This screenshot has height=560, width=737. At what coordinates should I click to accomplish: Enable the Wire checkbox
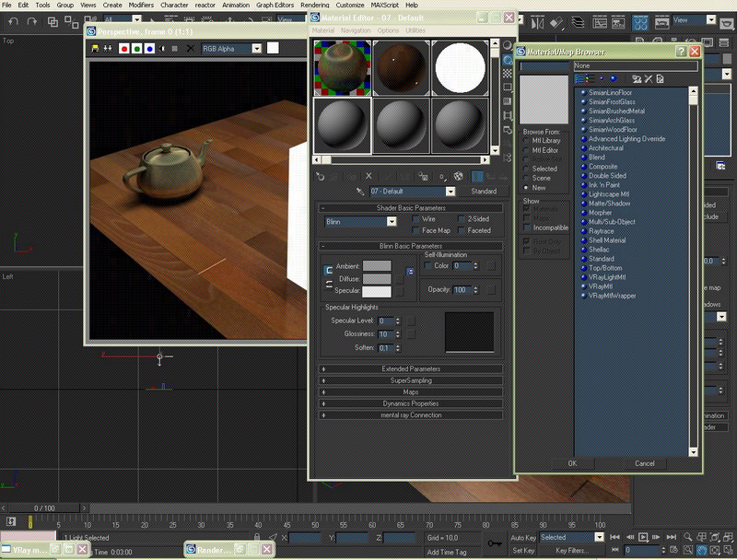[x=415, y=219]
